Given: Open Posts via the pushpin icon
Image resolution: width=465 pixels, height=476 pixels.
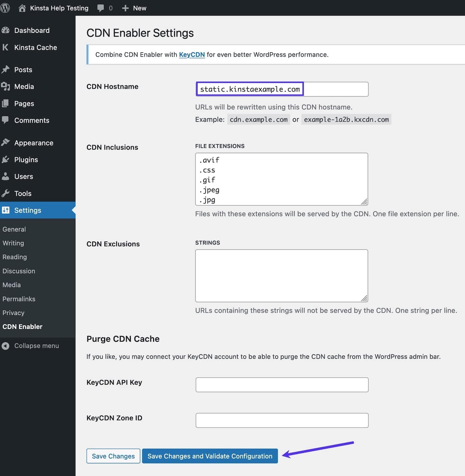Looking at the screenshot, I should [x=6, y=69].
